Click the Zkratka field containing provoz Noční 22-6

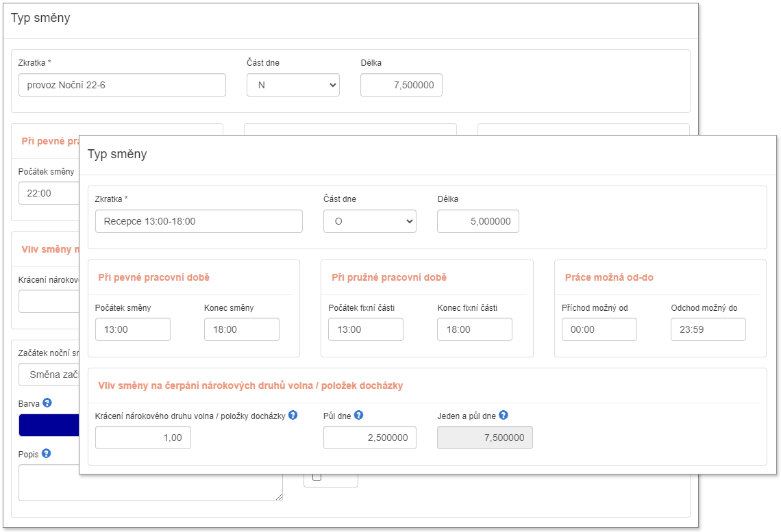tap(122, 85)
